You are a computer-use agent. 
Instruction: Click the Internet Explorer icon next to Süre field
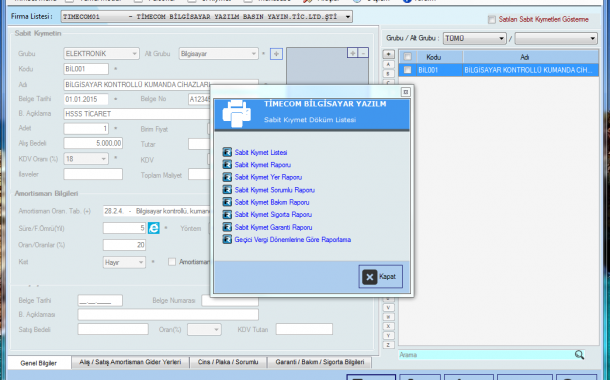[153, 228]
